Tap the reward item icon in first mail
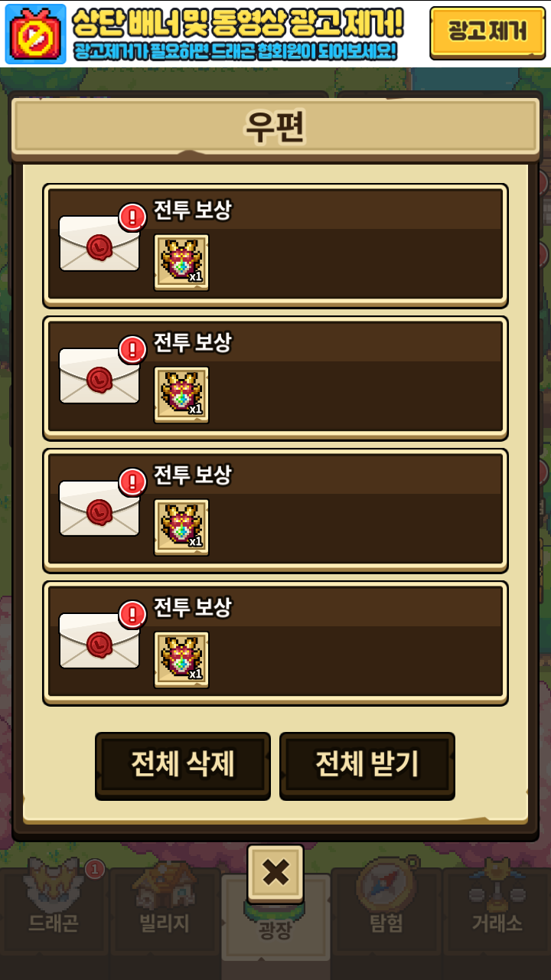This screenshot has height=980, width=551. [x=181, y=263]
